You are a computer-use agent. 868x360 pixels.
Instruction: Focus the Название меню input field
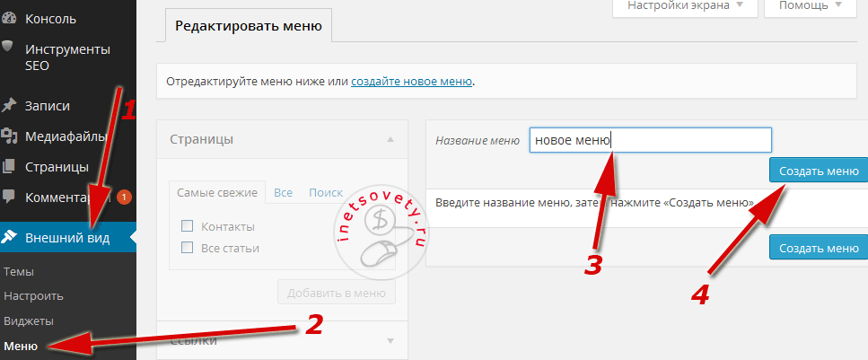651,141
